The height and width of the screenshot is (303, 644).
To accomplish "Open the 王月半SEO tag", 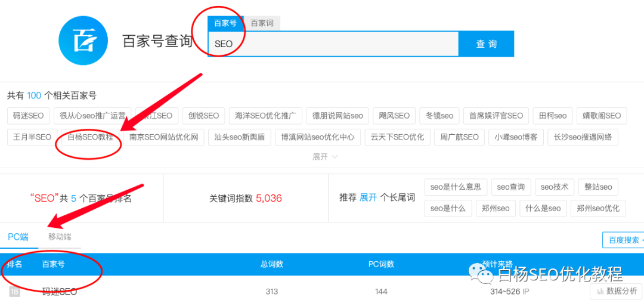I will (x=32, y=137).
